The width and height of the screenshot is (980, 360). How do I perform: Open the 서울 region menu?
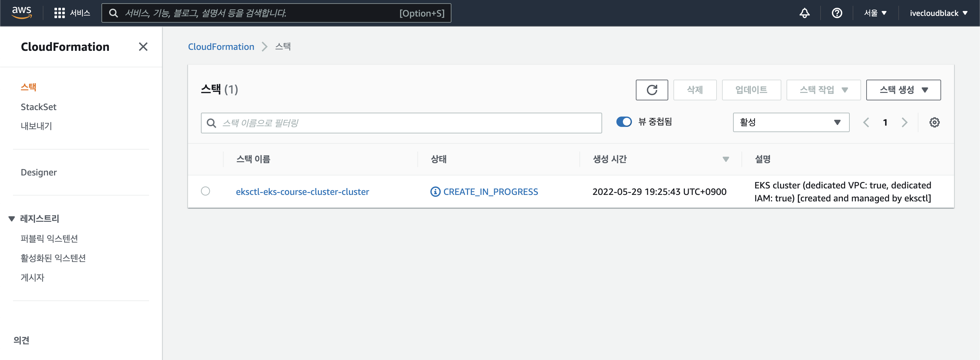coord(875,13)
